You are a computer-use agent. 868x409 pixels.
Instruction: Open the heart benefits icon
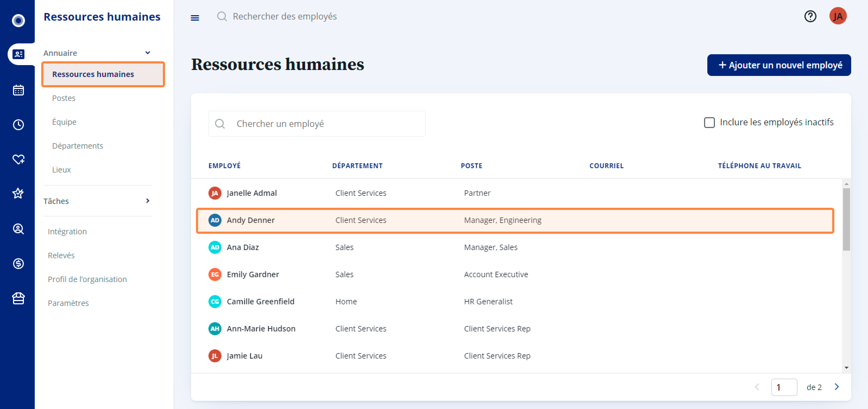(x=18, y=159)
